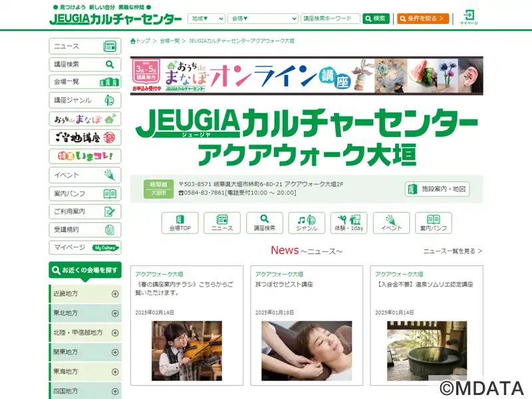
Task: Click the orange 条件を絞る button
Action: [423, 19]
